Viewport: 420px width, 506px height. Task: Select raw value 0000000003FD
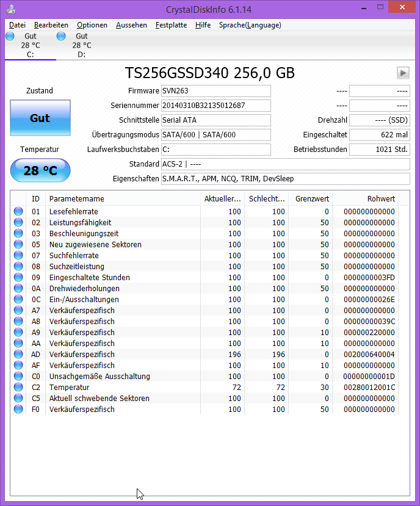(x=369, y=278)
